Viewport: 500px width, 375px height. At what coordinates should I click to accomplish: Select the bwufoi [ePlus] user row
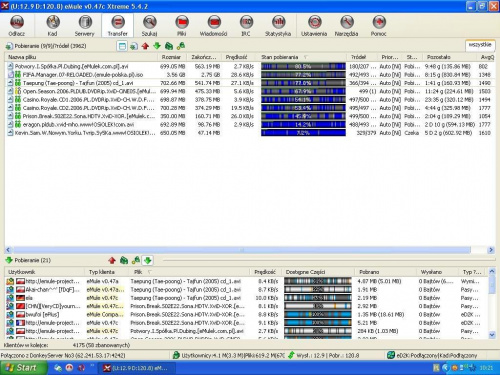pyautogui.click(x=247, y=315)
